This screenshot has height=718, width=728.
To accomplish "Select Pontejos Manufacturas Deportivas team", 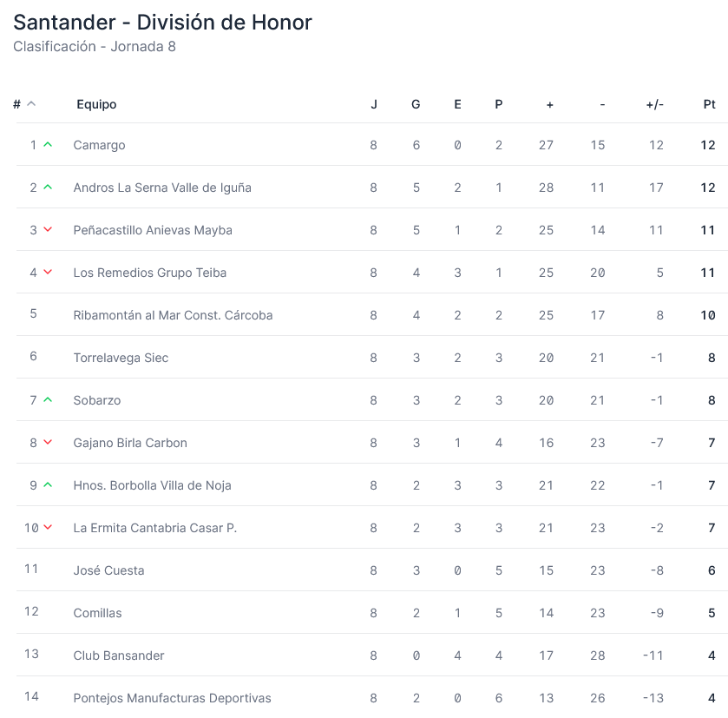I will [x=172, y=698].
